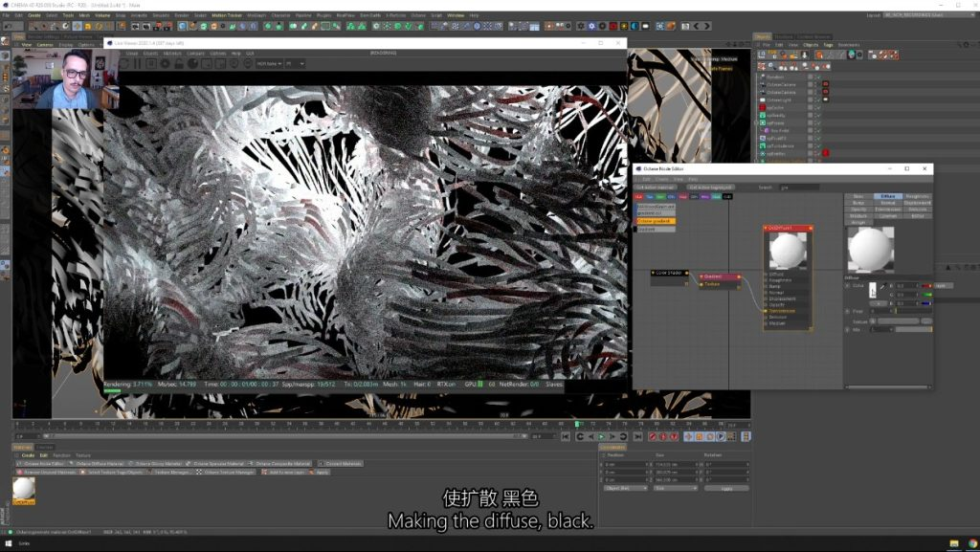Screen dimensions: 980x552
Task: Click the eyedropper next to Diffuse Color
Action: [882, 286]
